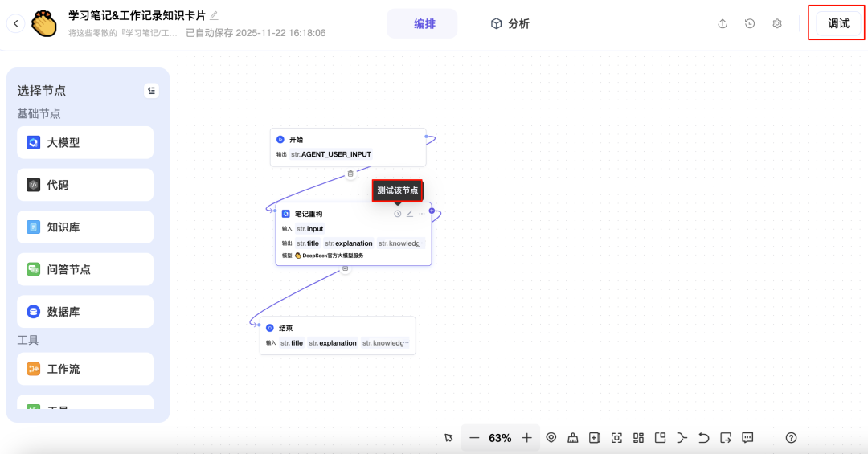Edit the workflow title with pencil icon
The image size is (868, 454).
214,15
